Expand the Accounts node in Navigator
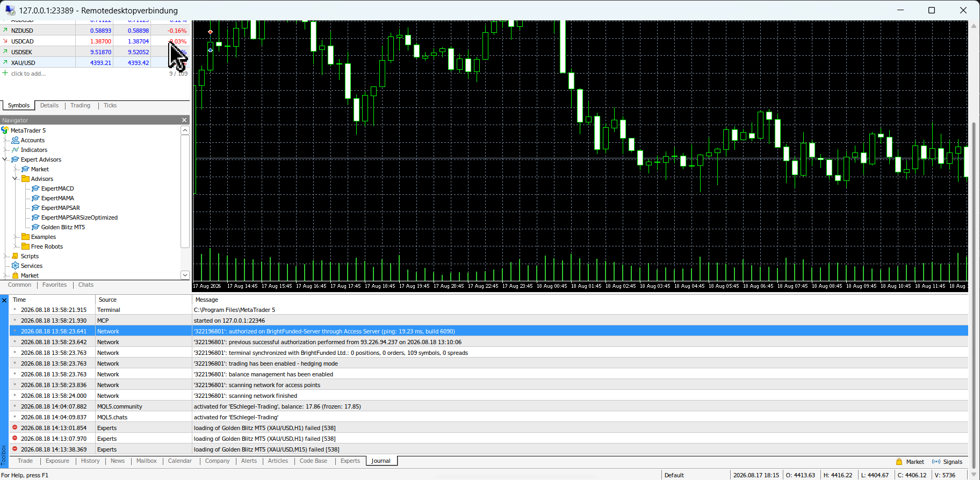 coord(5,140)
